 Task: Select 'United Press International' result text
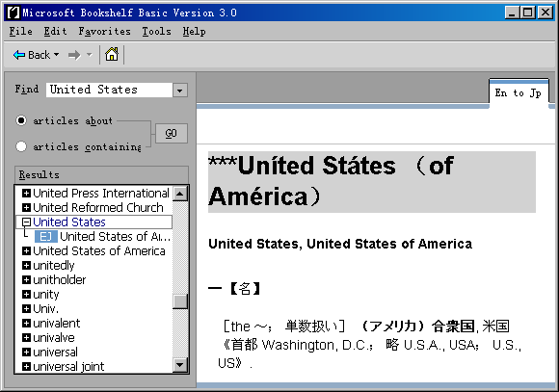pos(101,194)
